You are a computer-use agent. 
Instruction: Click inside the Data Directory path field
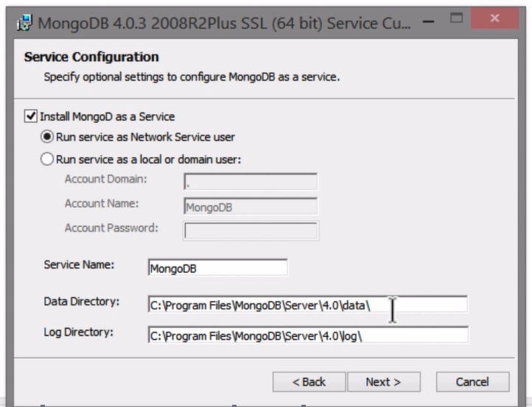(308, 304)
